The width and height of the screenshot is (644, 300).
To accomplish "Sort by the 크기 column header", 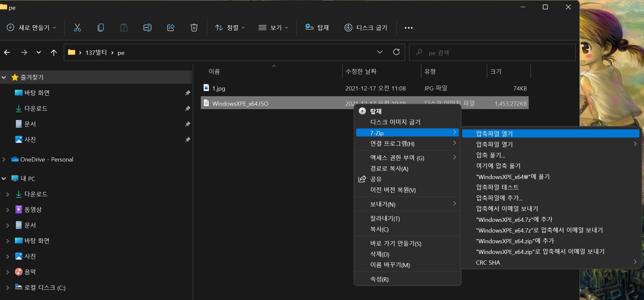I will [x=496, y=71].
